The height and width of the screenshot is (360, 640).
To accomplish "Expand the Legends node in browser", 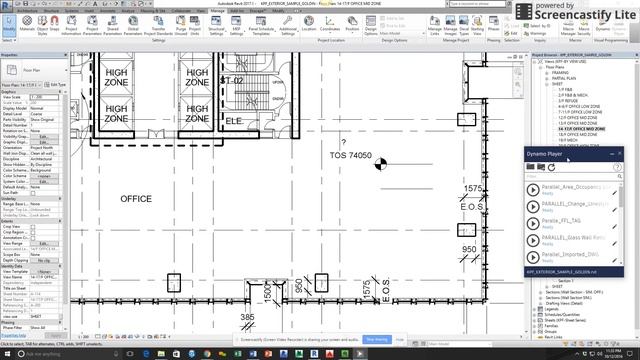I will click(535, 309).
